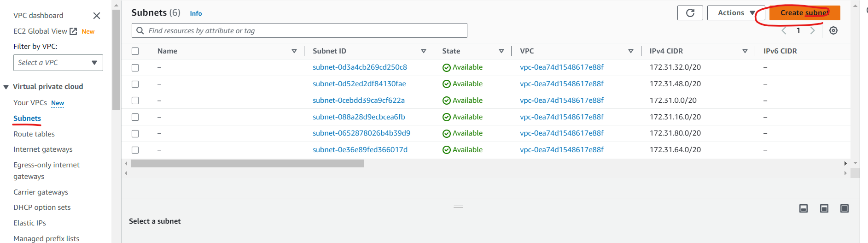Open subnet-0d3a4cb269cd250c8 details link
868x243 pixels.
coord(360,67)
